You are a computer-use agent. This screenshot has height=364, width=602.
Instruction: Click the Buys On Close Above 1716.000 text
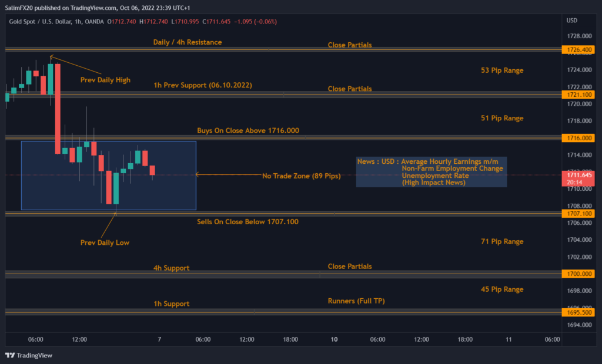[248, 130]
